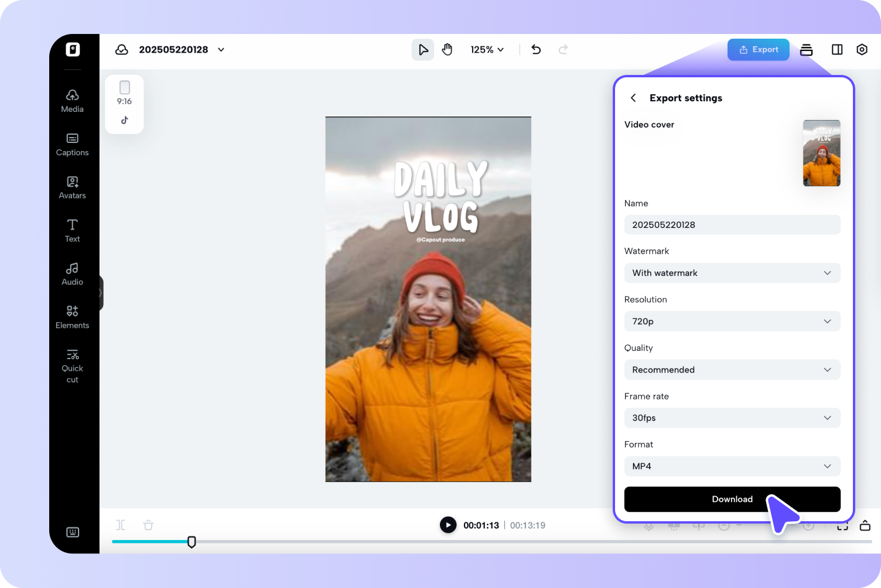This screenshot has width=881, height=588.
Task: Open the Media panel
Action: tap(72, 100)
